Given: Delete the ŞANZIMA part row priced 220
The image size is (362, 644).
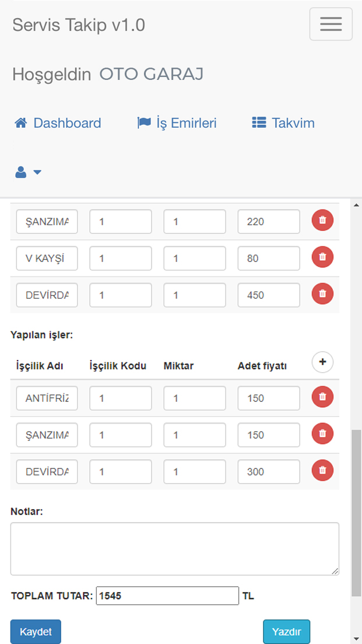Looking at the screenshot, I should (322, 220).
